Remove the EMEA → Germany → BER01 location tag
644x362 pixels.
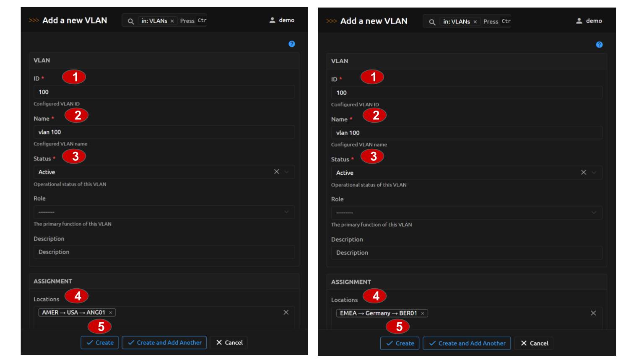[423, 313]
